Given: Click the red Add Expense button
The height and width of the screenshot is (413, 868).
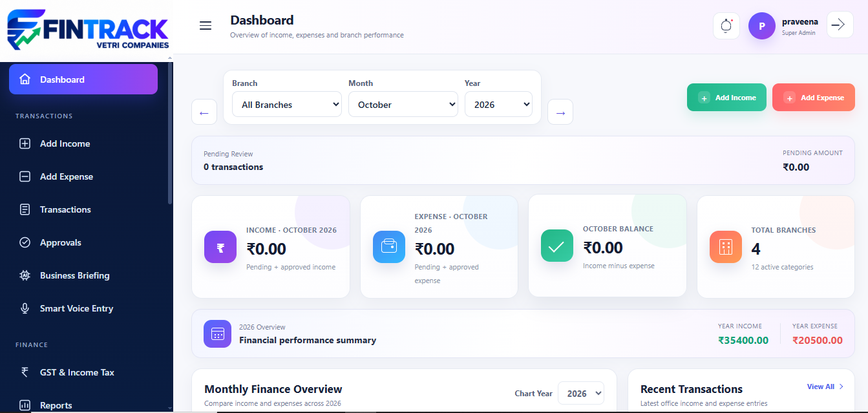Looking at the screenshot, I should (814, 98).
